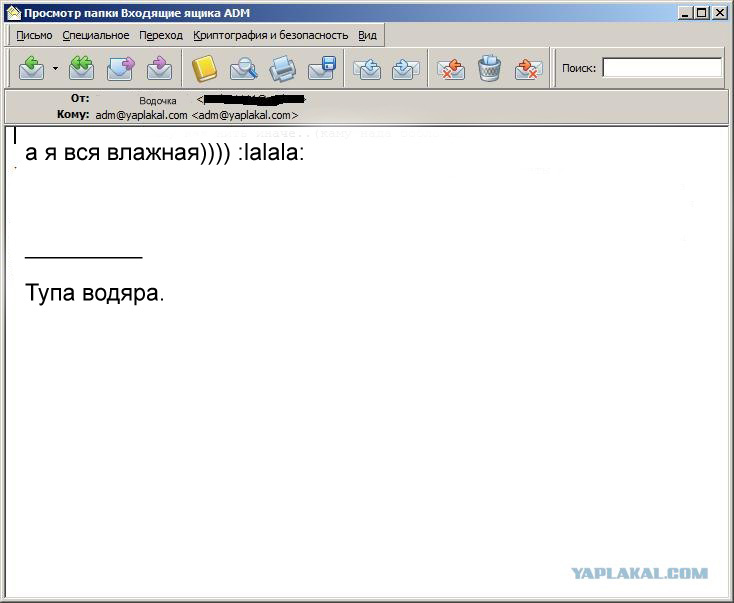Click the Reply to all double-arrow icon
The image size is (734, 603).
(81, 68)
